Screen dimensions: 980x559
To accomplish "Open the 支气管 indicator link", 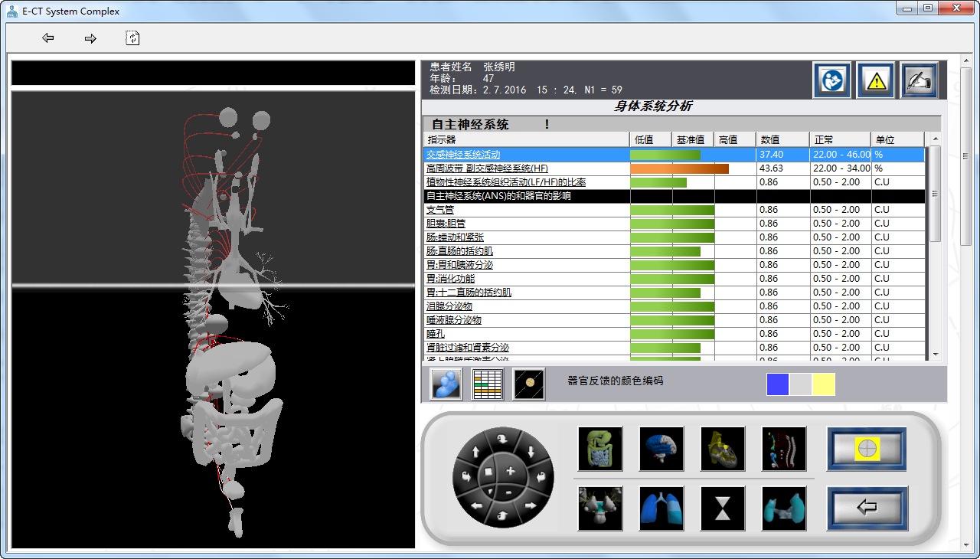I will click(x=440, y=210).
